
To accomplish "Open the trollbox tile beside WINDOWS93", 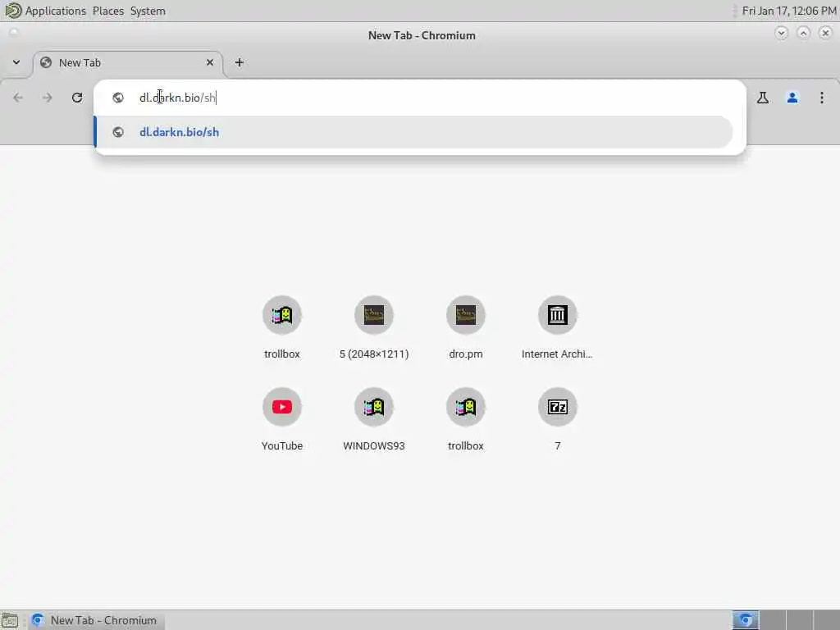I will pos(466,419).
